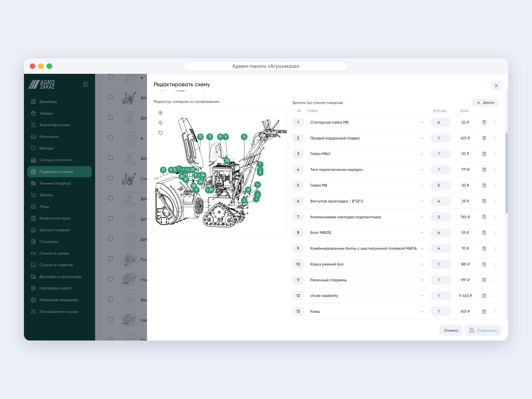The image size is (532, 399).
Task: Add a new part with the Деталь button
Action: click(x=485, y=103)
